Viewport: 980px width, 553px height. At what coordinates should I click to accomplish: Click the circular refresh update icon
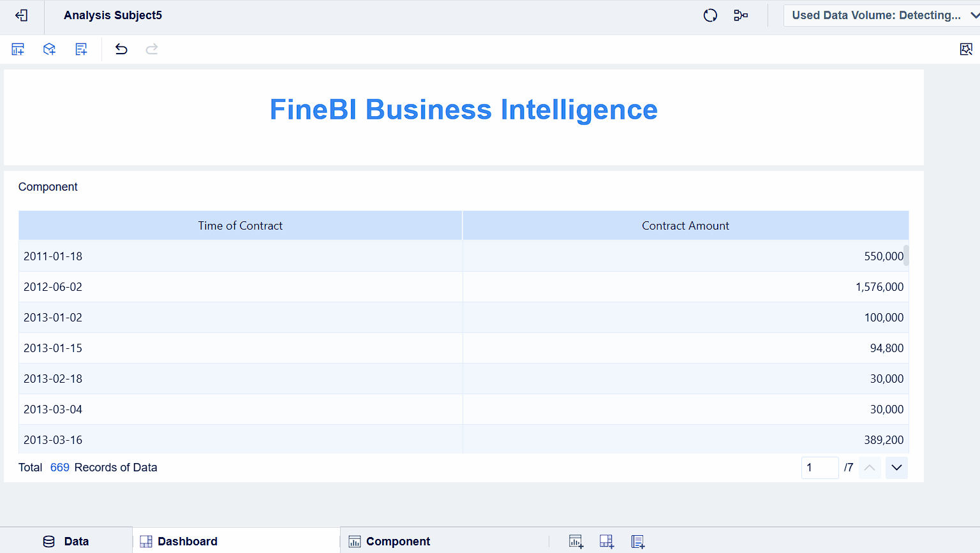[x=710, y=15]
